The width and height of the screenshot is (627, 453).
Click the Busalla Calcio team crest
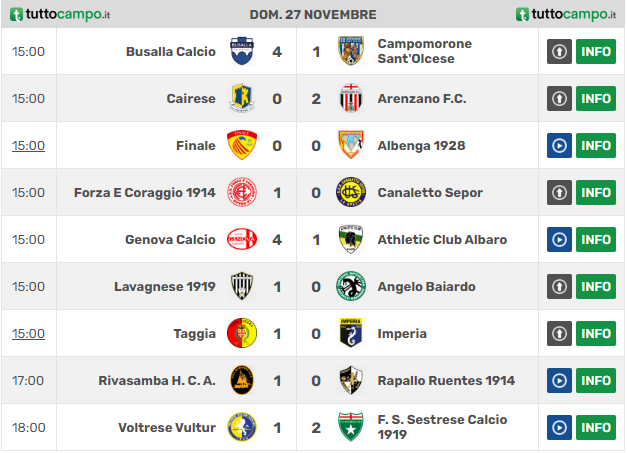[242, 51]
